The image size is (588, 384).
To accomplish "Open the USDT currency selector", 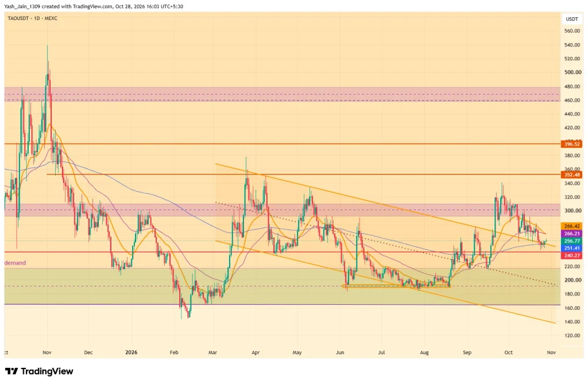I will pos(572,19).
